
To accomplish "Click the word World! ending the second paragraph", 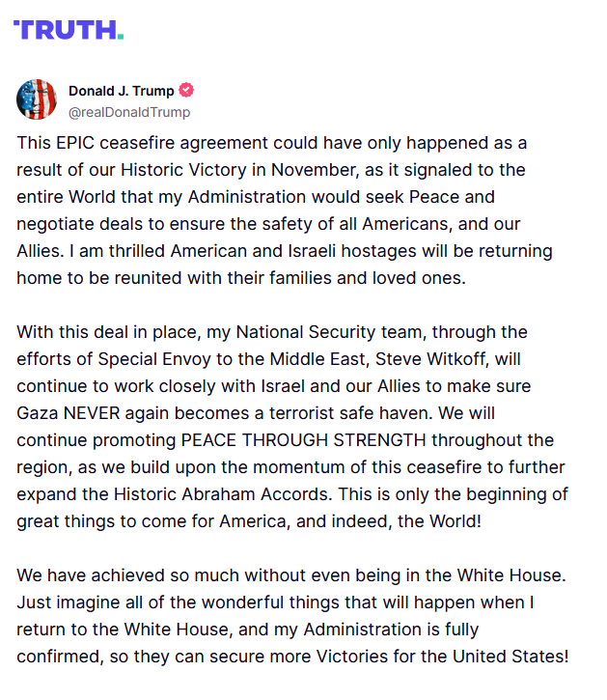I will (x=455, y=521).
